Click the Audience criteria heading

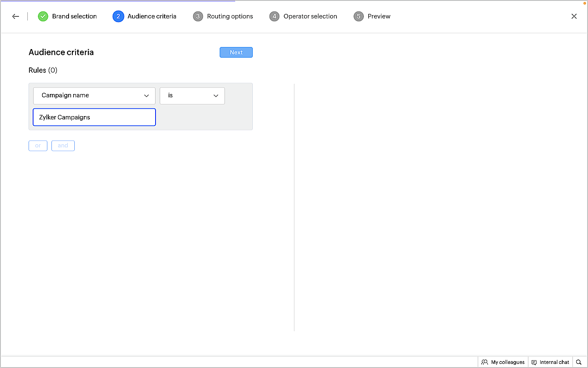point(61,52)
